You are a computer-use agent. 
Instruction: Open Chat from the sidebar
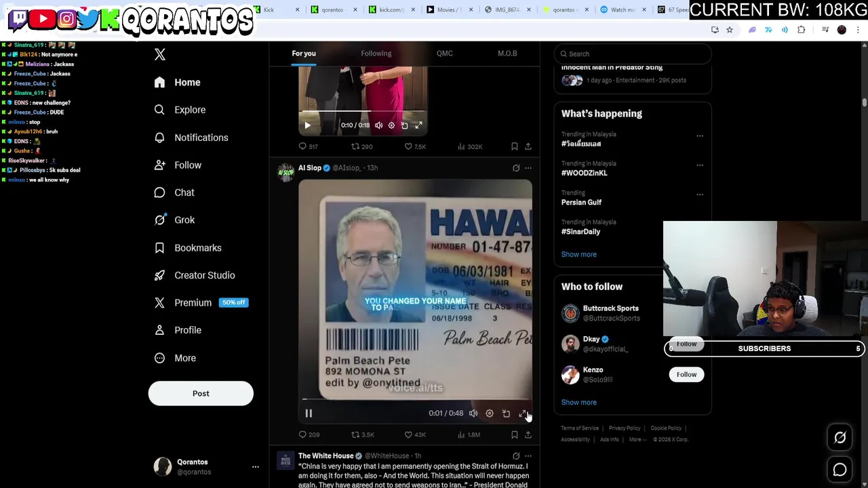coord(174,192)
